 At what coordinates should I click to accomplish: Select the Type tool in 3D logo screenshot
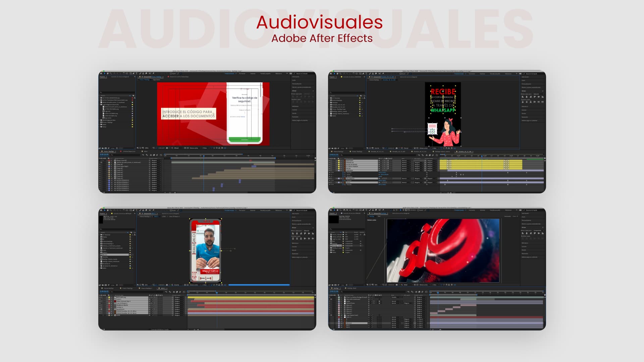point(366,210)
